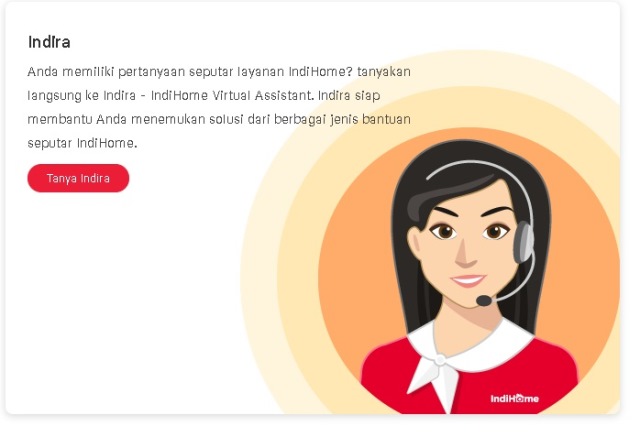Click the middle light-orange ring of the background

click(298, 277)
